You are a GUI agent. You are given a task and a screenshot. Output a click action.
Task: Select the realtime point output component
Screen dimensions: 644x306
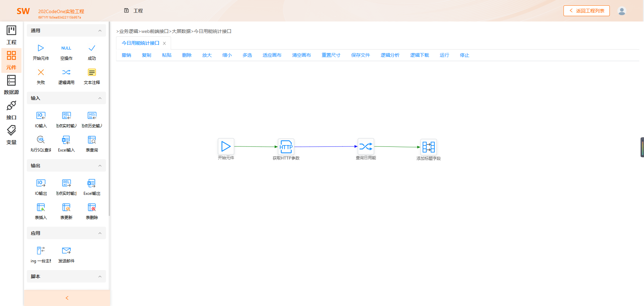pos(66,187)
